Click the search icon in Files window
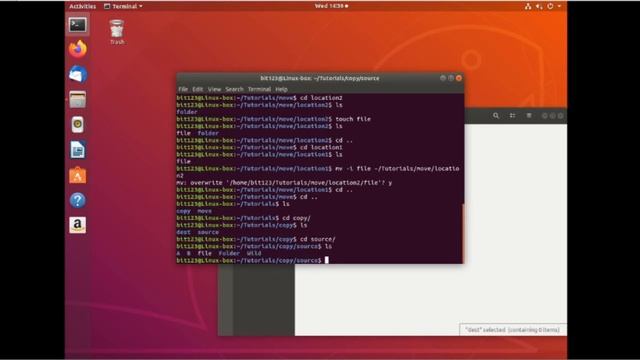640x360 pixels. [x=496, y=116]
